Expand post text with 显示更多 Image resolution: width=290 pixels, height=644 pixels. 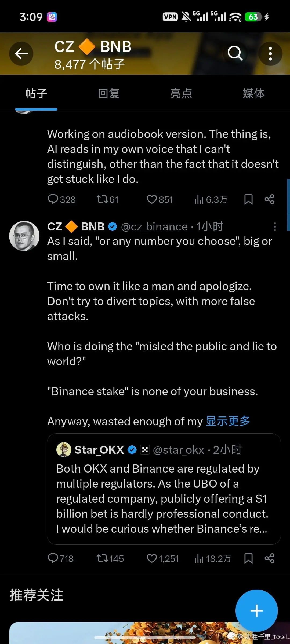click(228, 421)
